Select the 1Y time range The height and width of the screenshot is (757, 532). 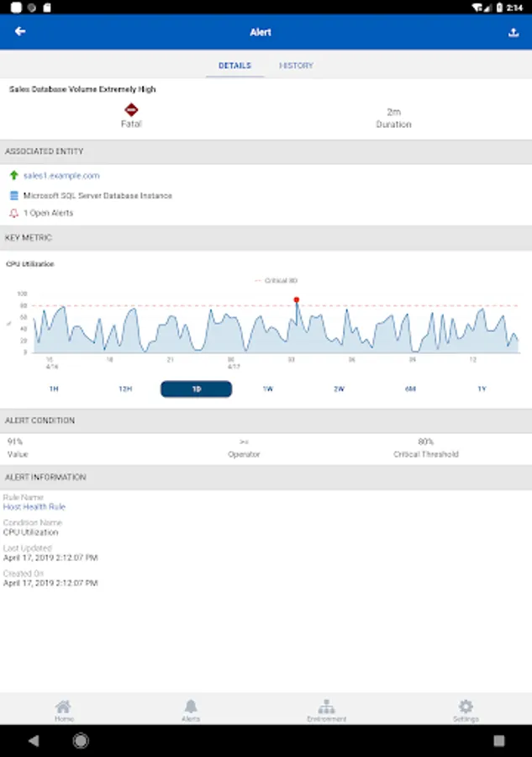[482, 389]
